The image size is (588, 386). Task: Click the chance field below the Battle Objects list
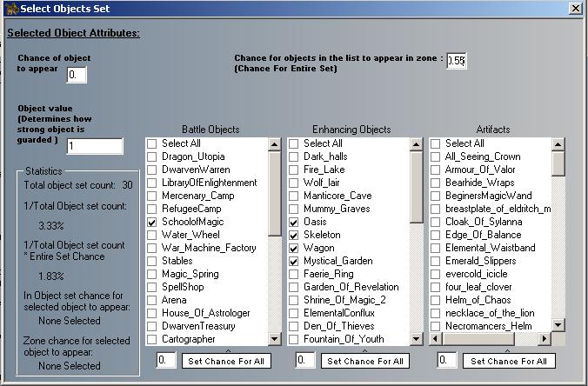pos(166,360)
